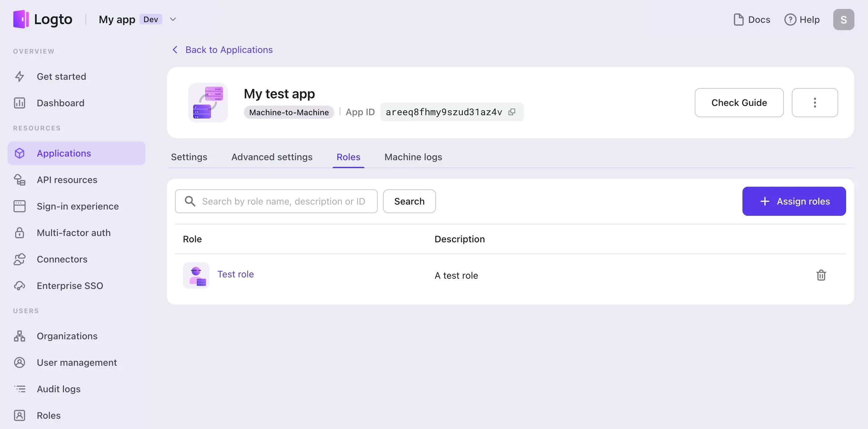The width and height of the screenshot is (868, 429).
Task: Click the Multi-factor auth sidebar icon
Action: point(19,232)
